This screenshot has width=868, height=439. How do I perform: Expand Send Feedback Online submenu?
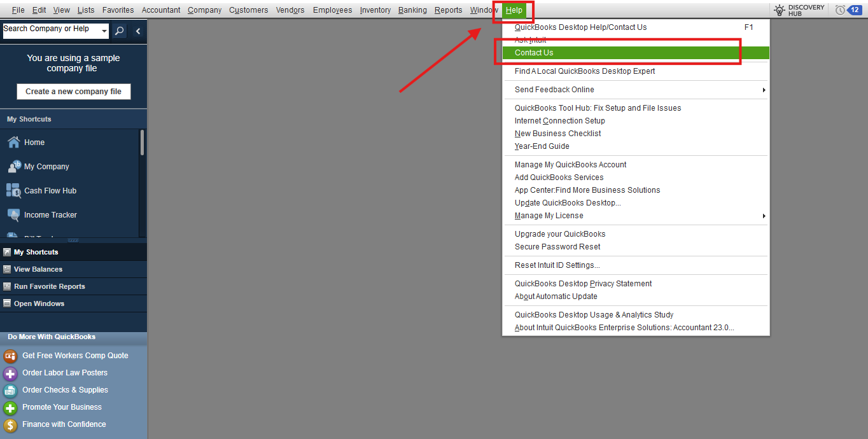[764, 90]
